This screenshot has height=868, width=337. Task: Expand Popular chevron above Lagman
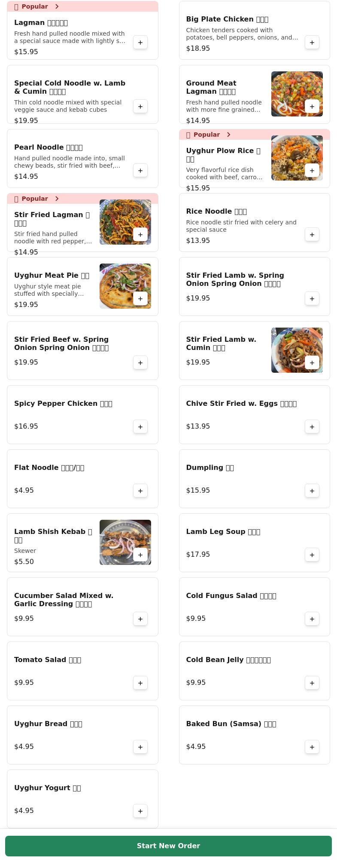coord(57,6)
